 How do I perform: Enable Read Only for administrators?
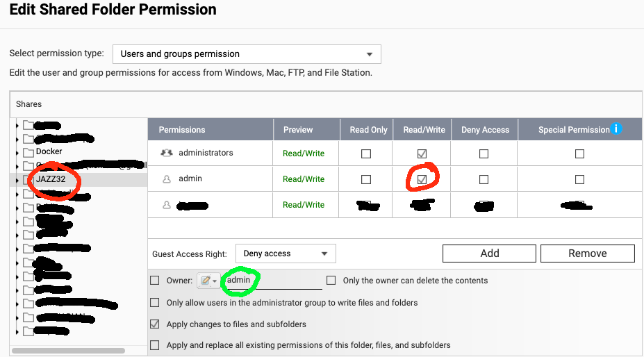point(366,153)
